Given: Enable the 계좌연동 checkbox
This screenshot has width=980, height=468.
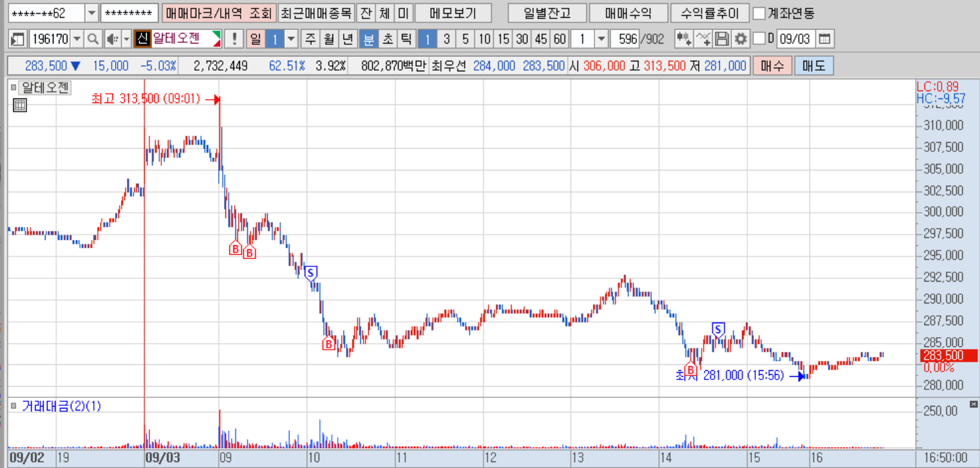Looking at the screenshot, I should click(760, 13).
